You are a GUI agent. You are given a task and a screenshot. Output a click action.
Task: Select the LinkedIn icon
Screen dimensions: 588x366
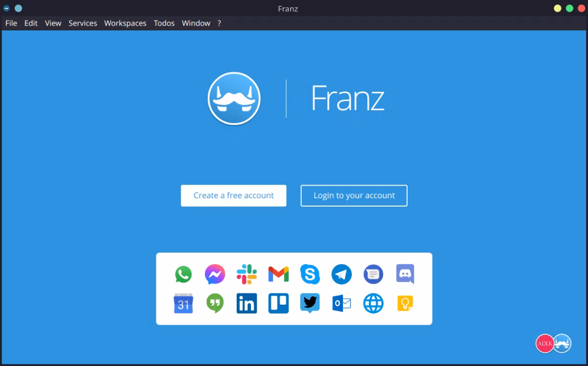click(246, 304)
